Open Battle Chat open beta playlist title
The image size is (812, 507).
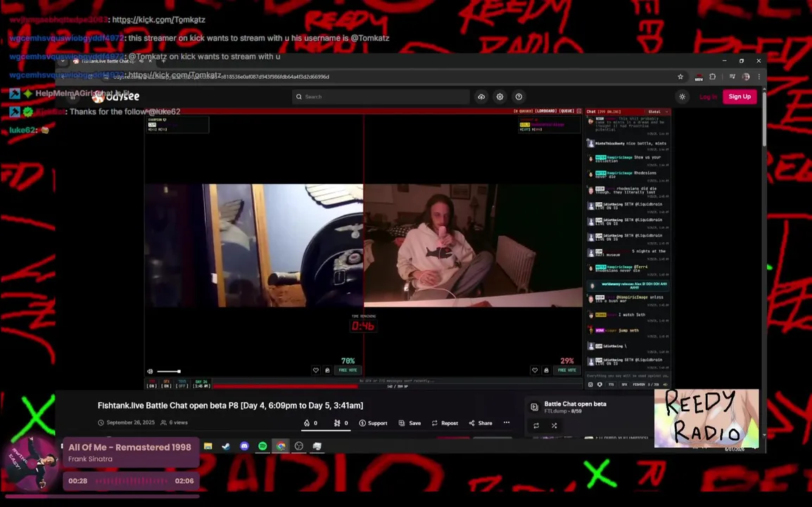tap(575, 403)
